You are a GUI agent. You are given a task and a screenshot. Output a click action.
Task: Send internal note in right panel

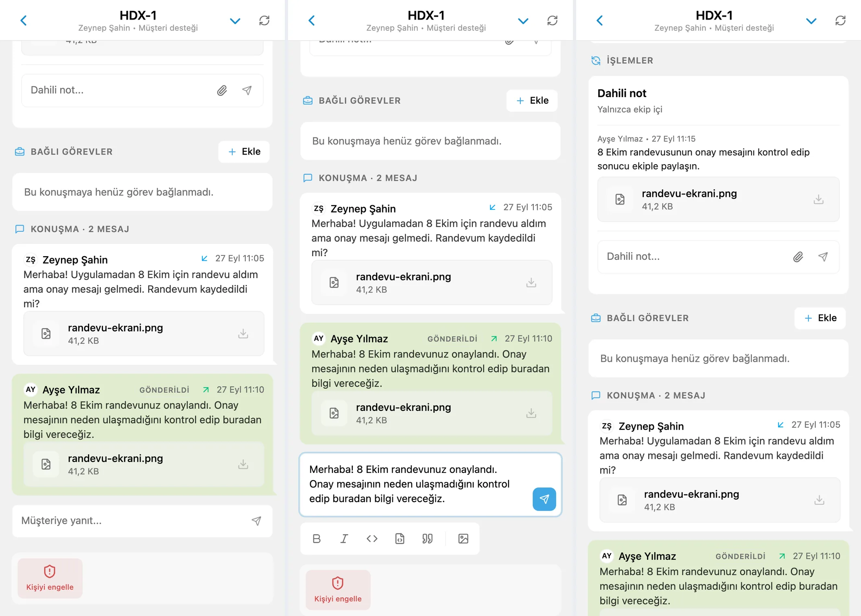(x=823, y=257)
